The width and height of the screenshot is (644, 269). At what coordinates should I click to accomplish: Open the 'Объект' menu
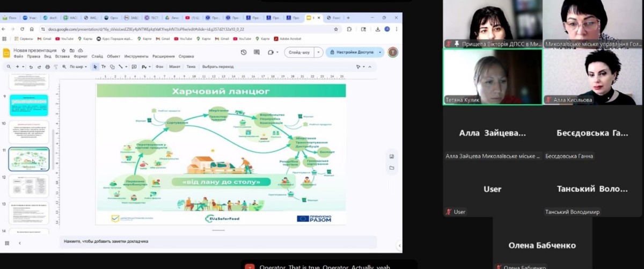pos(113,56)
